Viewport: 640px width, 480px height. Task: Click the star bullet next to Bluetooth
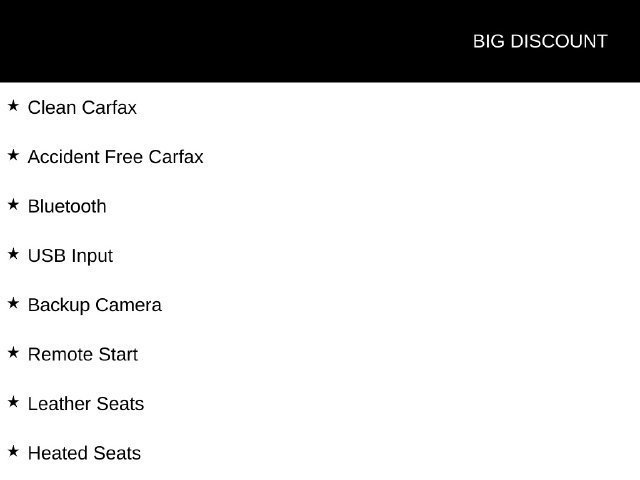click(13, 204)
